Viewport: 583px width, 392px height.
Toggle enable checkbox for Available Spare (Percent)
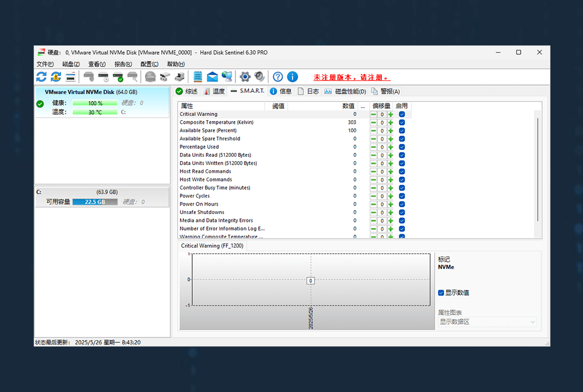[x=402, y=131]
